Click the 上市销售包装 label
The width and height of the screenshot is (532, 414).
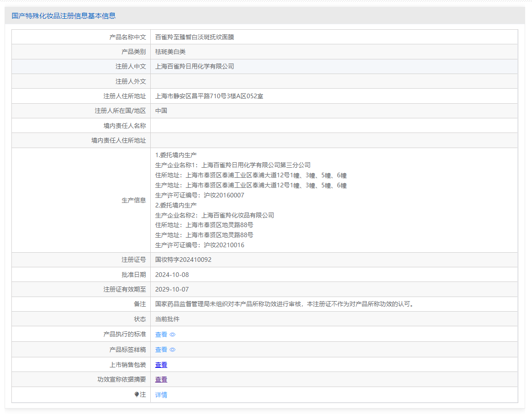coord(127,365)
